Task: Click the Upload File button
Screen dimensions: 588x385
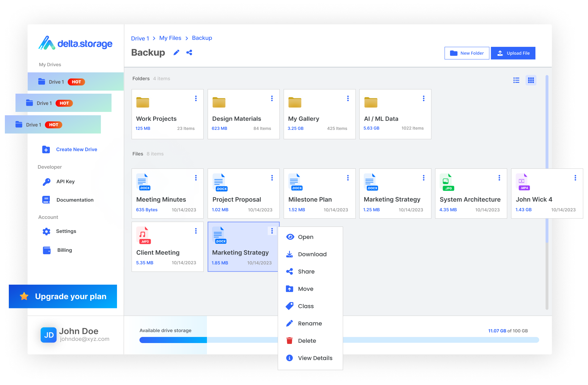Action: click(x=514, y=53)
